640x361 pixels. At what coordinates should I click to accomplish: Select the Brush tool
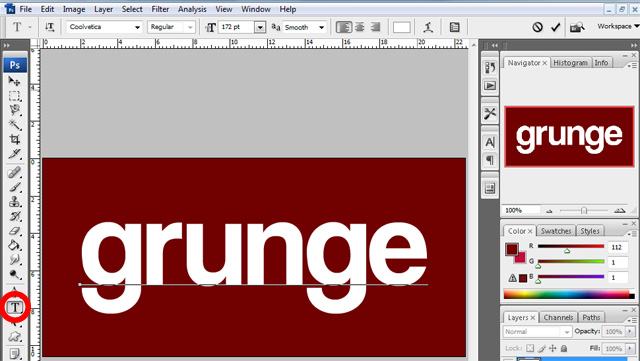click(x=14, y=187)
